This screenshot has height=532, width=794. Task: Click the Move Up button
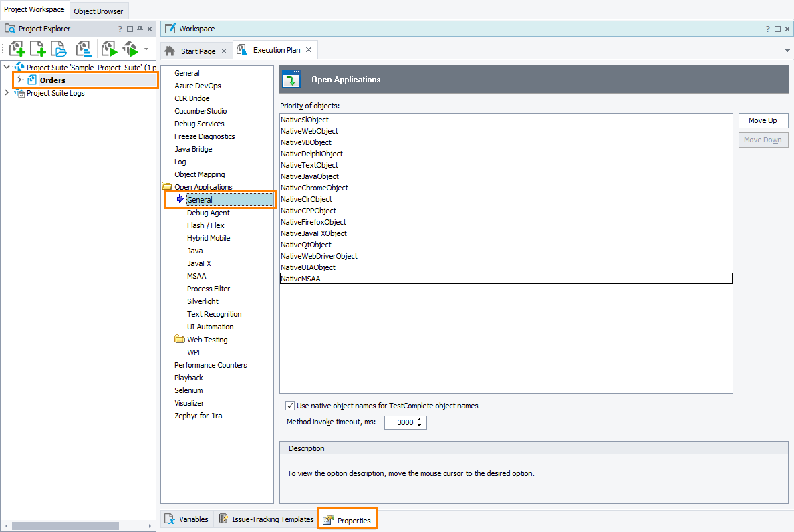763,120
